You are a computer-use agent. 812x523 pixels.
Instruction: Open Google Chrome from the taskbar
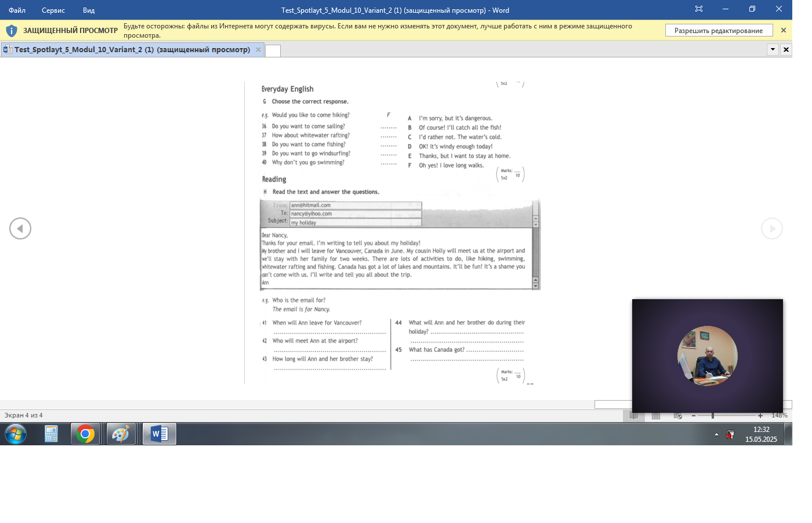pyautogui.click(x=85, y=434)
